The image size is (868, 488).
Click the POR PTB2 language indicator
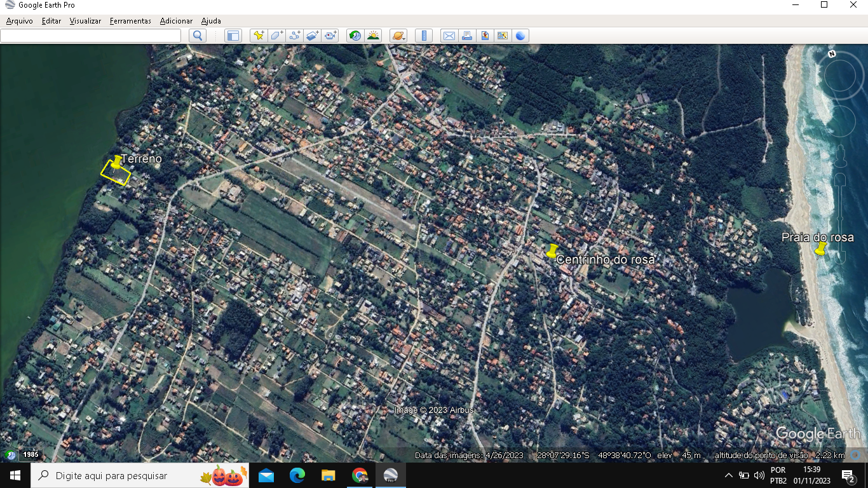point(778,475)
